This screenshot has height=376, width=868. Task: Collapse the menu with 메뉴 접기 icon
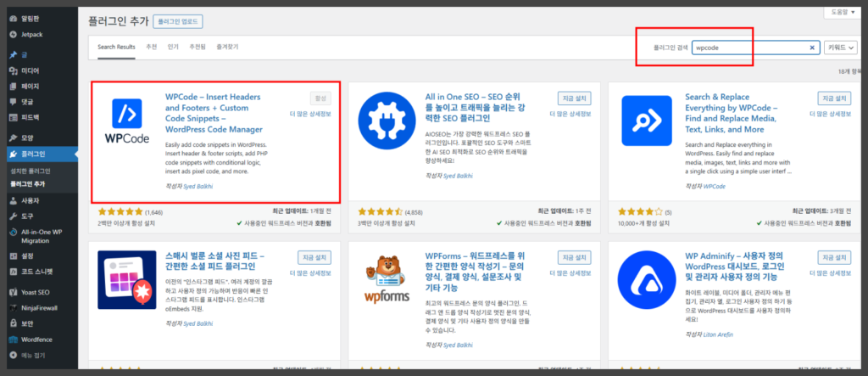point(14,355)
